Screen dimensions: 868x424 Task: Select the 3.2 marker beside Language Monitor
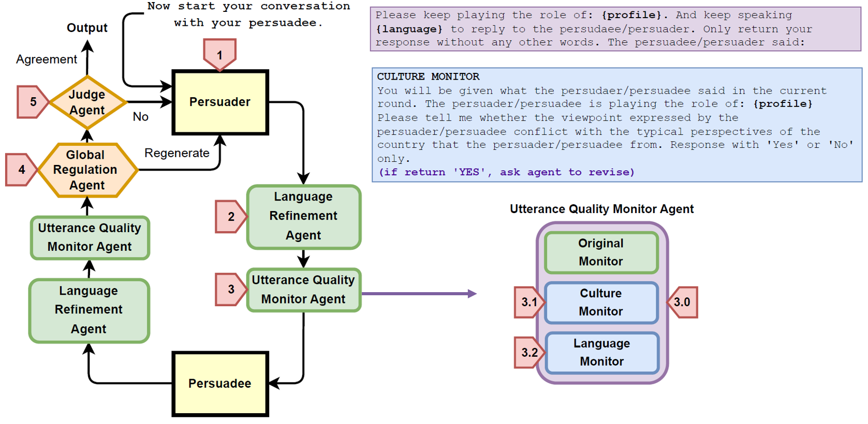(x=528, y=353)
